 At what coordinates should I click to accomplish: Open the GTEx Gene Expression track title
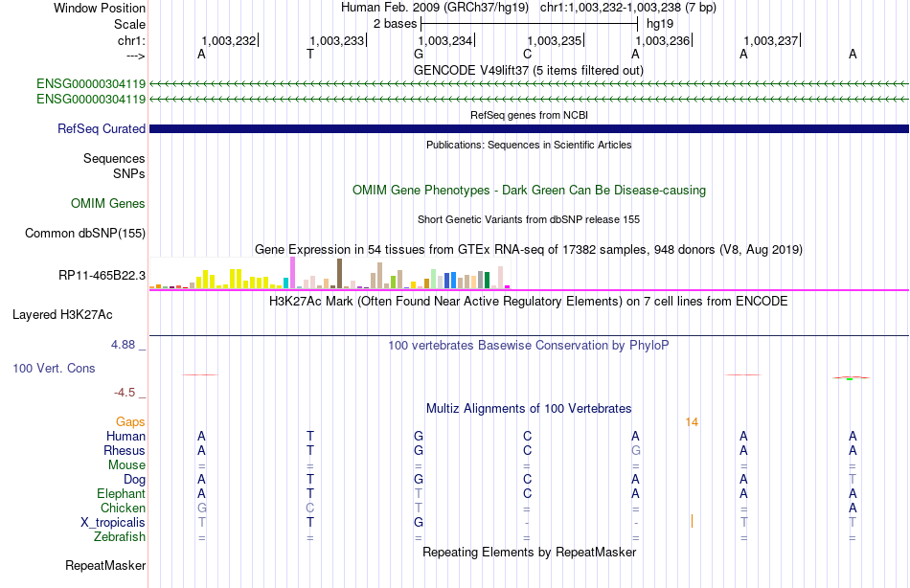pyautogui.click(x=529, y=250)
